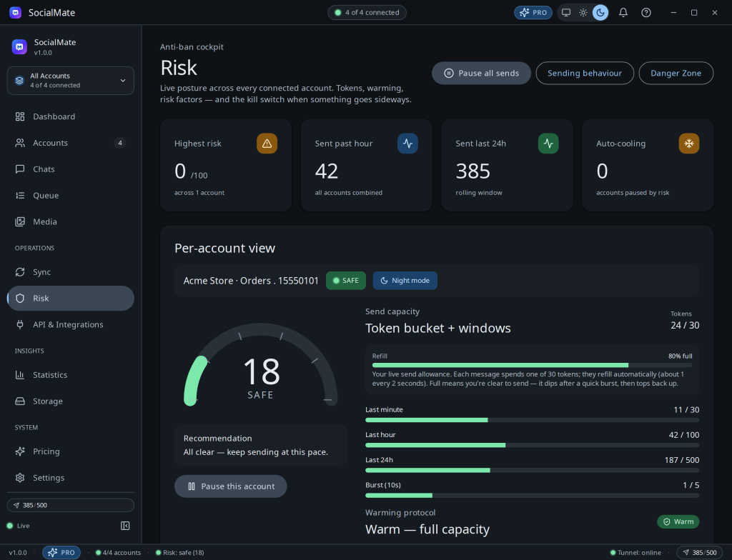Click the risk gauge score 18
The image size is (732, 560).
click(262, 372)
